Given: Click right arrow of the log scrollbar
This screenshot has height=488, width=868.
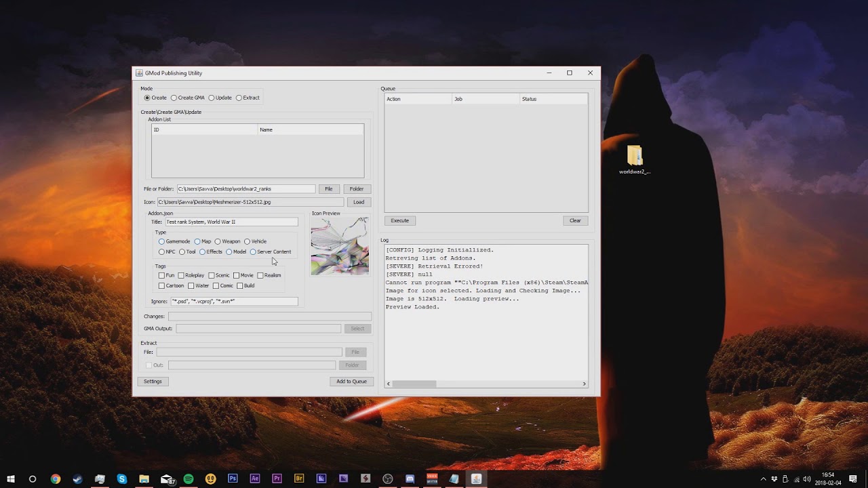Looking at the screenshot, I should (x=584, y=384).
